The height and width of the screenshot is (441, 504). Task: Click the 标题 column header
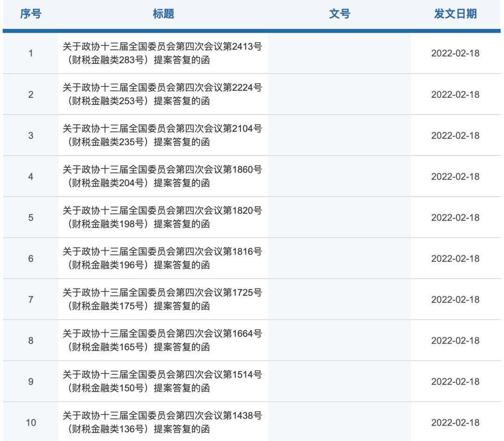[x=163, y=14]
